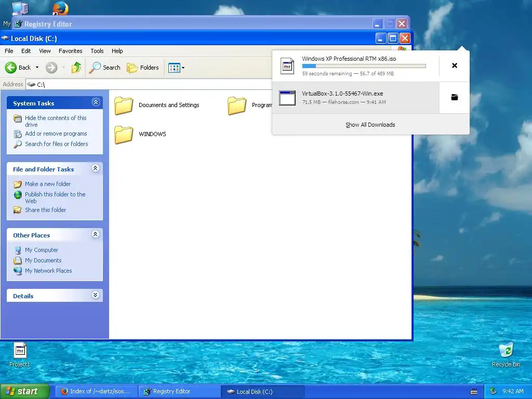The height and width of the screenshot is (399, 532).
Task: Open My Documents in Other Places
Action: (x=43, y=261)
